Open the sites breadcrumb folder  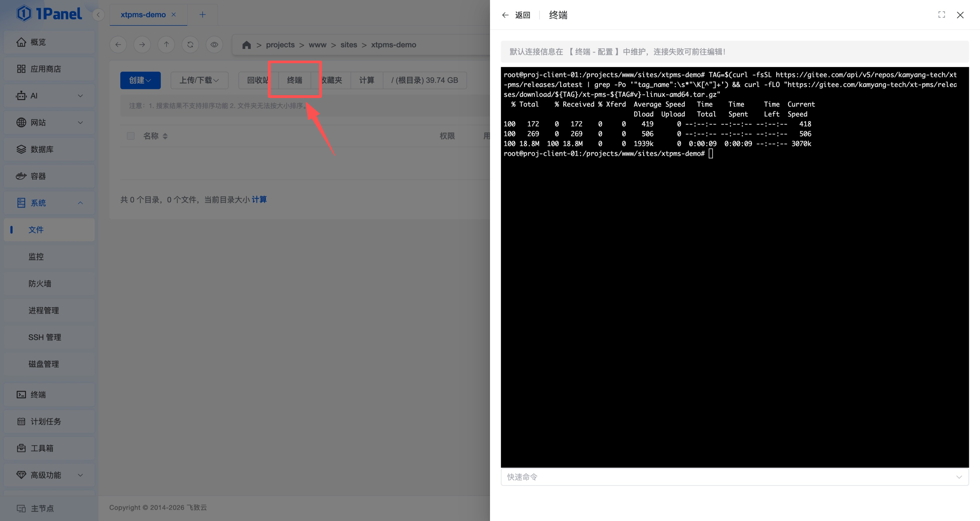point(349,45)
